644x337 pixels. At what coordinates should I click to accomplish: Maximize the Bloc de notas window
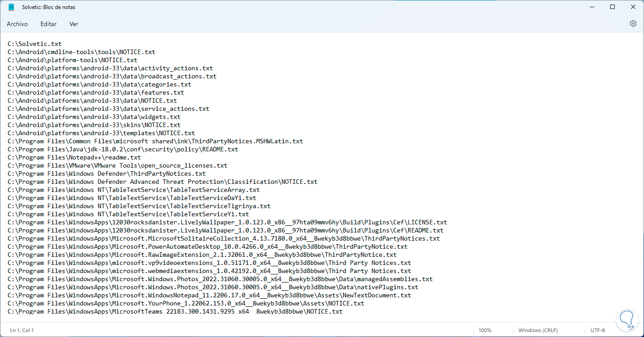point(612,7)
